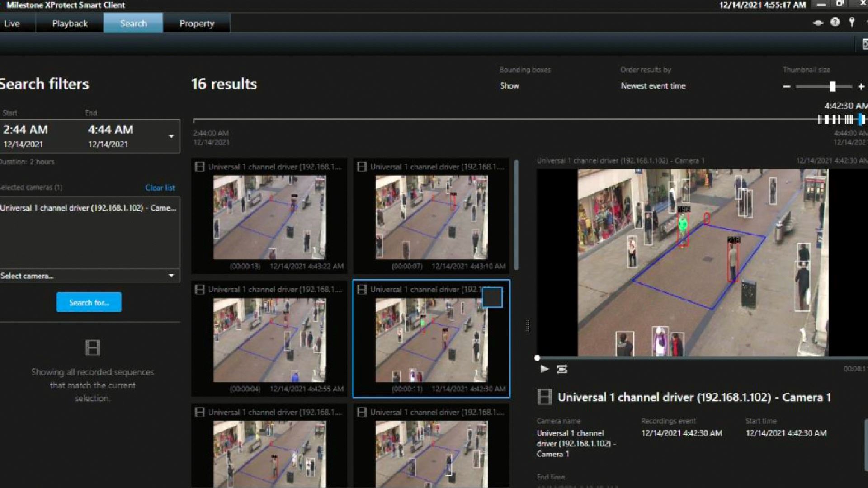This screenshot has height=488, width=868.
Task: Open the start and end time range dropdown
Action: [x=171, y=136]
